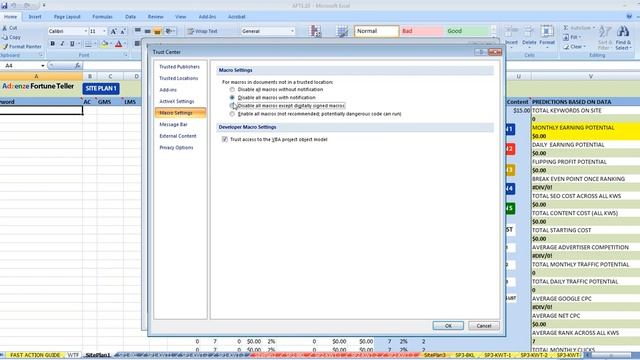Open the Acrobat ribbon tab
Viewport: 640px width, 360px height.
(236, 17)
